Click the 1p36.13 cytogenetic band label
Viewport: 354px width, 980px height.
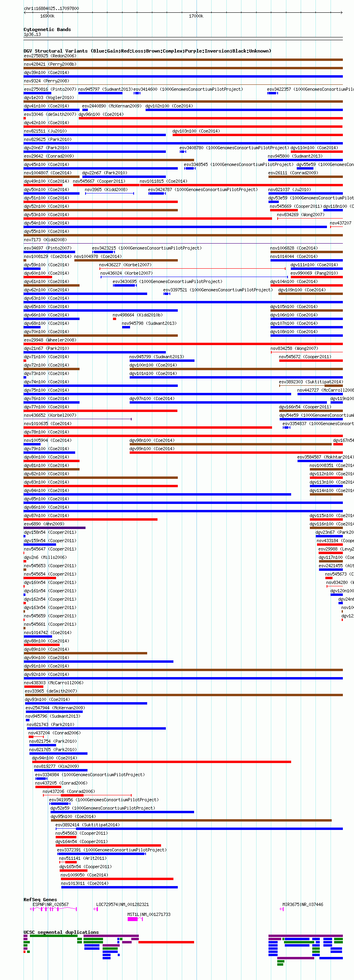[32, 34]
